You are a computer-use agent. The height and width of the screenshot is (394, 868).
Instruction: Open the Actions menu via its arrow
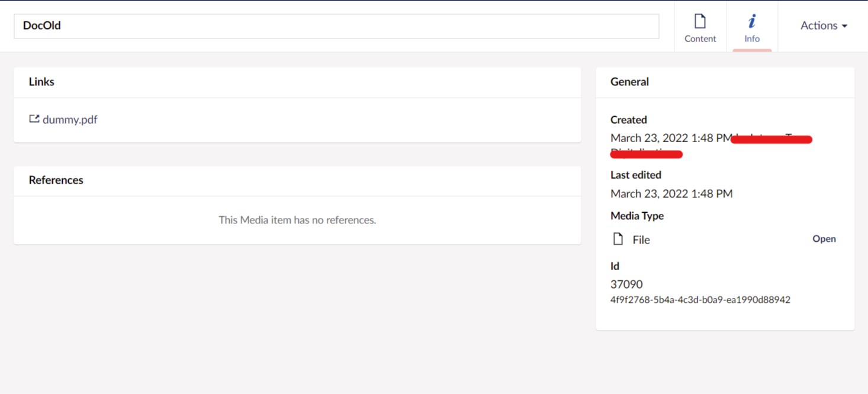click(844, 26)
